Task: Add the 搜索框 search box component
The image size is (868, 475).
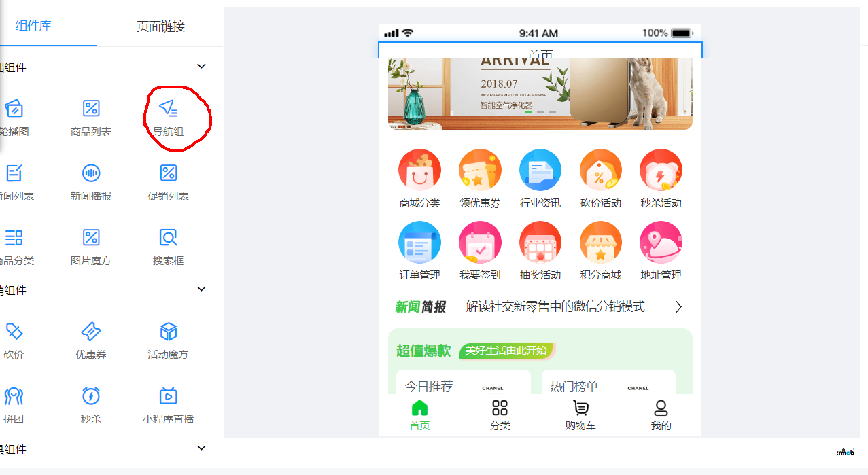Action: pyautogui.click(x=168, y=238)
